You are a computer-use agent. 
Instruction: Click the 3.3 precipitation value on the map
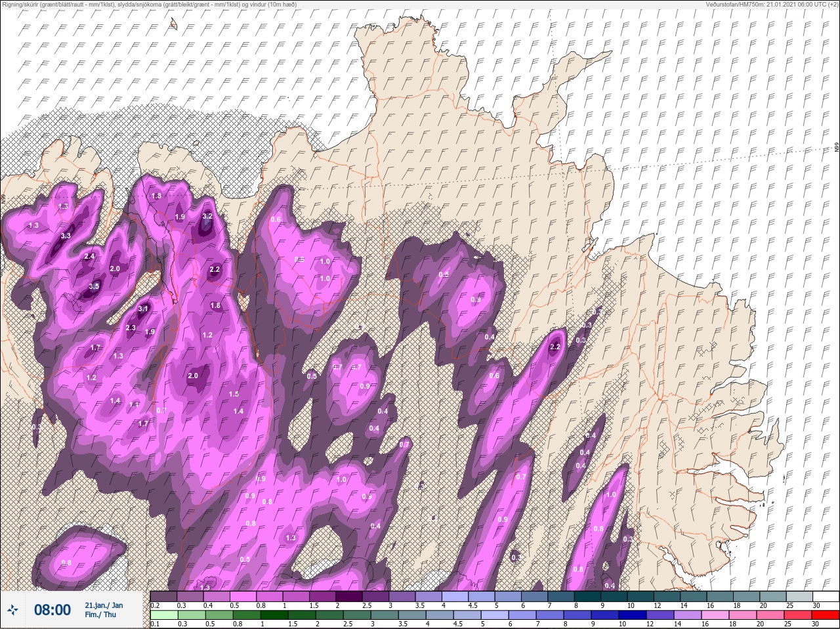(66, 236)
